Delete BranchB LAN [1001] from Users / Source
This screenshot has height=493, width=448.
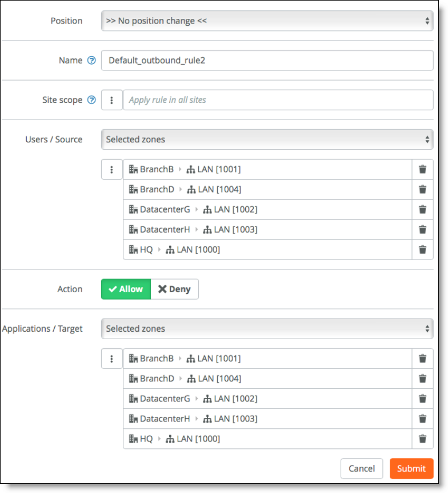click(422, 169)
